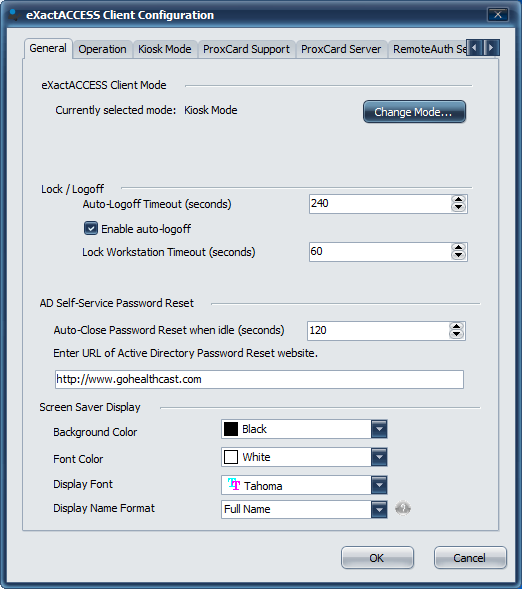Increase the Lock Workstation Timeout value
Image resolution: width=522 pixels, height=589 pixels.
(x=458, y=247)
